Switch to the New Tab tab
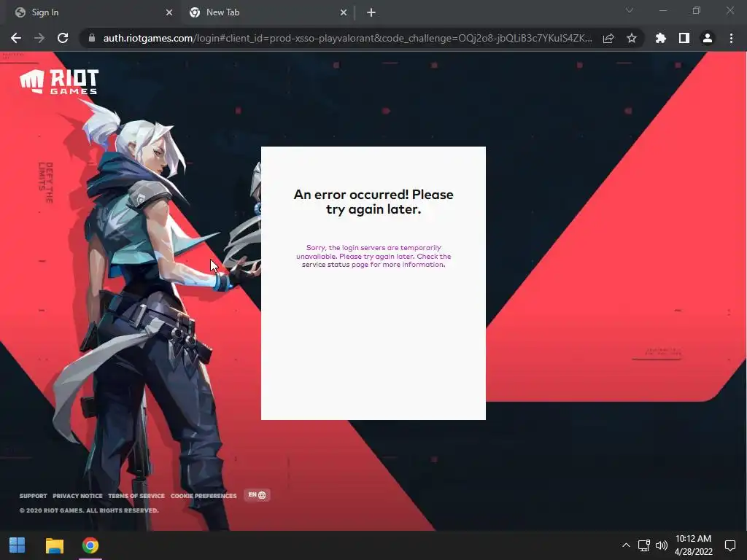The height and width of the screenshot is (560, 747). point(267,12)
